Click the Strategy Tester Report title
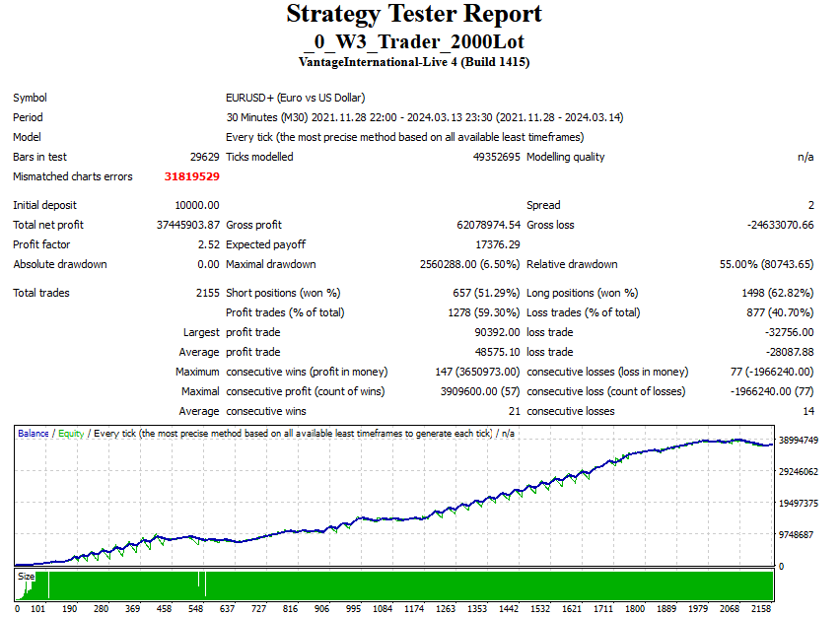The width and height of the screenshot is (840, 617). pos(414,15)
